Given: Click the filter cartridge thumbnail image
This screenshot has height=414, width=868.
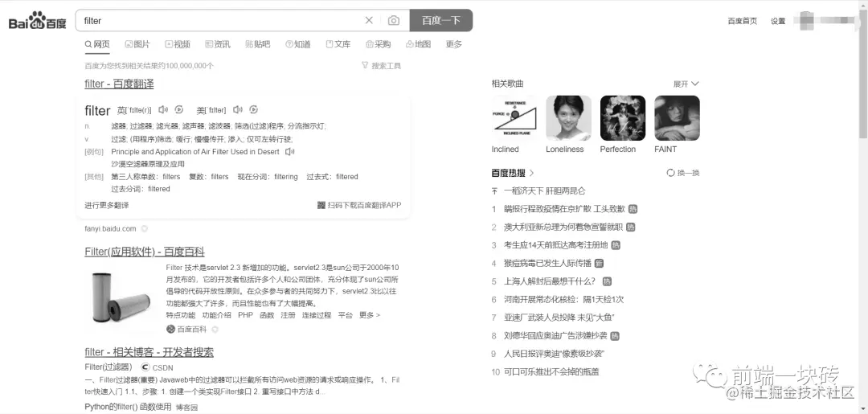Looking at the screenshot, I should (x=121, y=297).
